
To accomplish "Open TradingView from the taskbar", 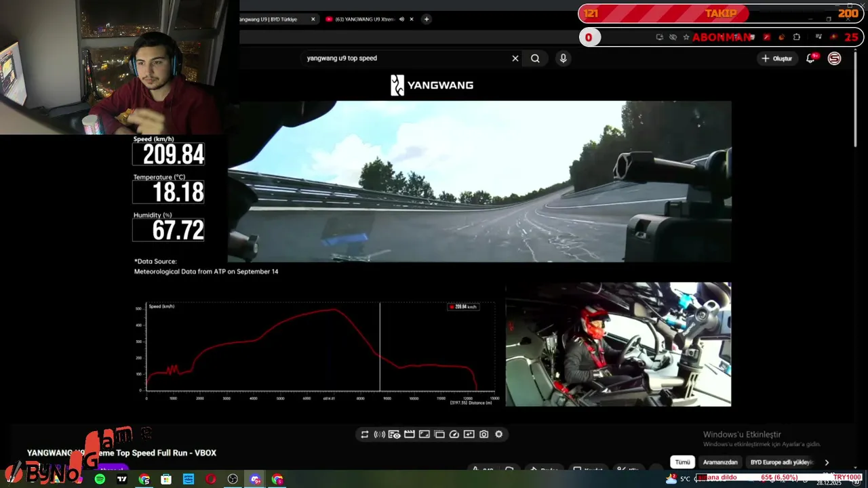I will pyautogui.click(x=122, y=479).
